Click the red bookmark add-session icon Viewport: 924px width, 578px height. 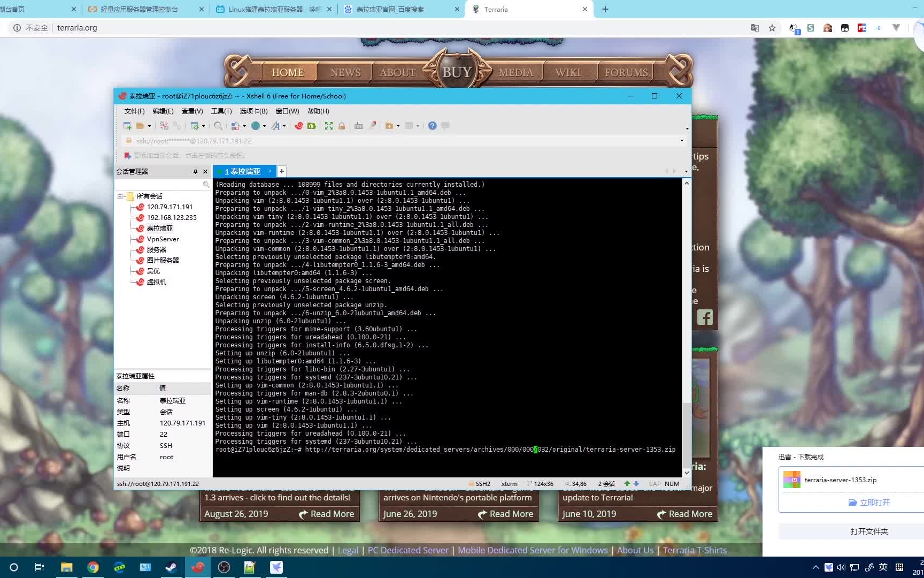(x=127, y=155)
